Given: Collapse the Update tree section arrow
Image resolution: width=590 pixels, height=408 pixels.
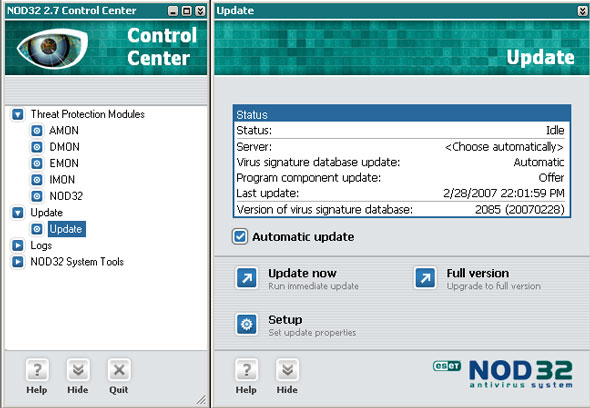Looking at the screenshot, I should (18, 213).
